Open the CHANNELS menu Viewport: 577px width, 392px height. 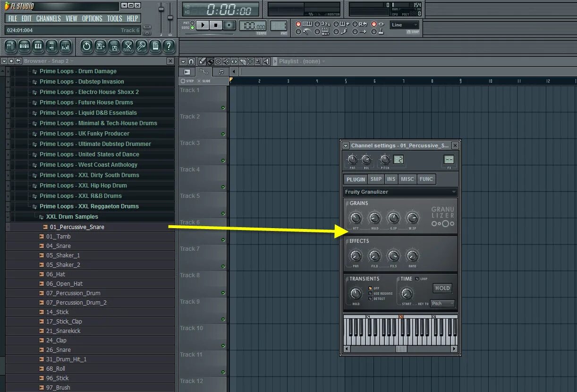point(48,18)
